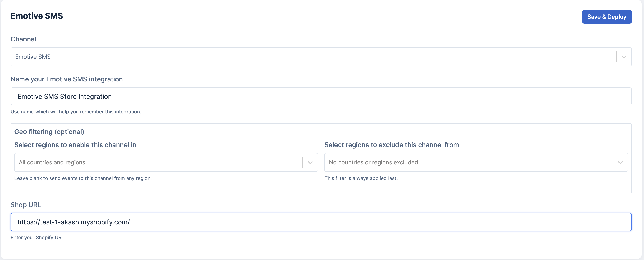This screenshot has width=644, height=260.
Task: Open chevron of enable-regions dropdown
Action: (x=310, y=162)
